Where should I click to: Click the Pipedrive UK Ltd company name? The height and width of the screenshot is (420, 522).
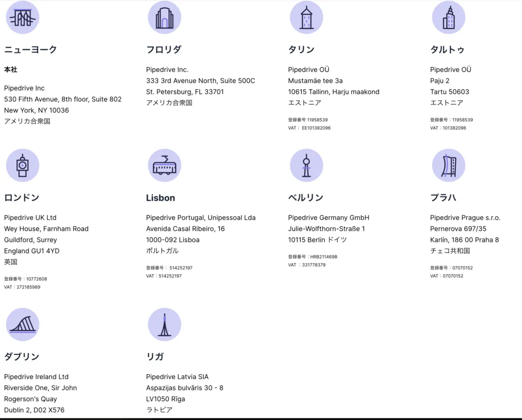pyautogui.click(x=30, y=218)
